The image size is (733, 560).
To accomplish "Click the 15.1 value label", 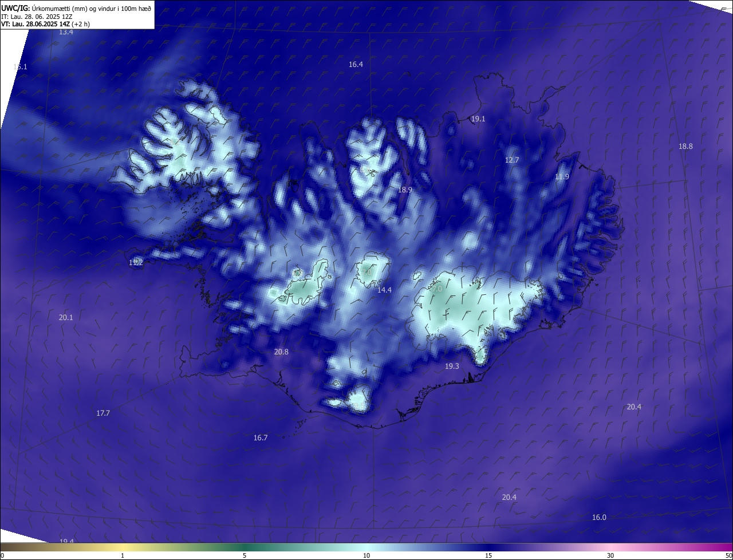I will 20,67.
